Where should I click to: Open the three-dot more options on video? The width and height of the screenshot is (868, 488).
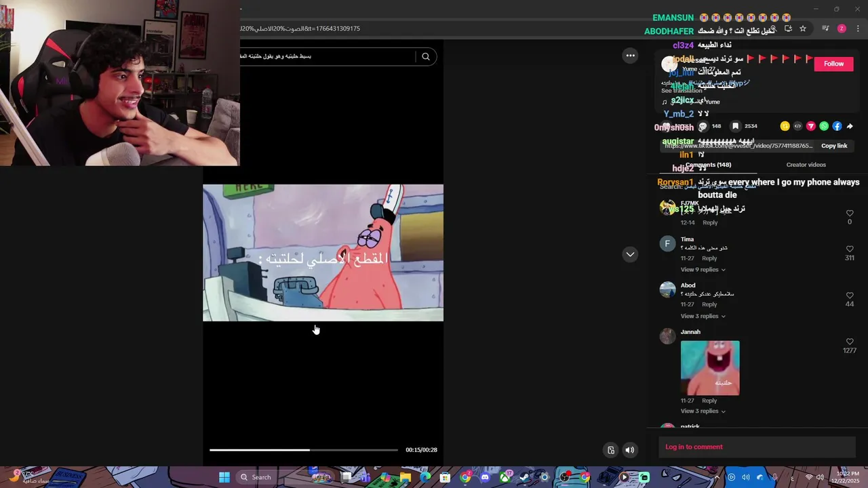point(630,56)
